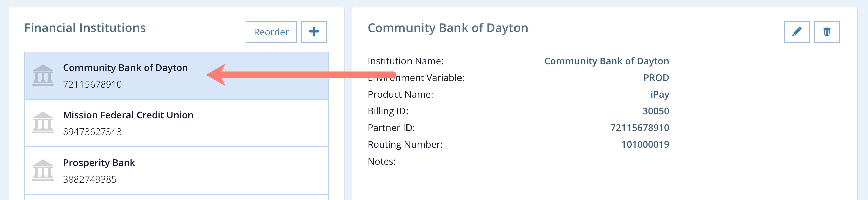Click the Prosperity Bank building icon
868x200 pixels.
pos(43,170)
